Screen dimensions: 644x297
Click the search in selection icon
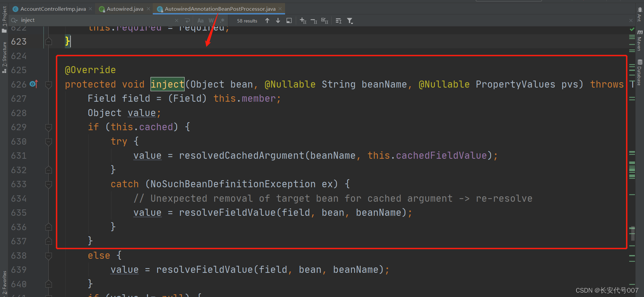289,20
